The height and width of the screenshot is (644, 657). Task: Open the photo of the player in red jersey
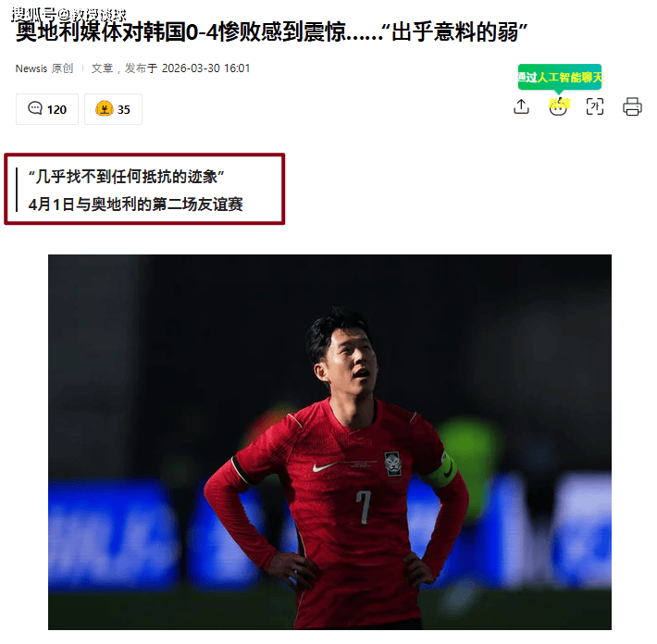click(329, 442)
